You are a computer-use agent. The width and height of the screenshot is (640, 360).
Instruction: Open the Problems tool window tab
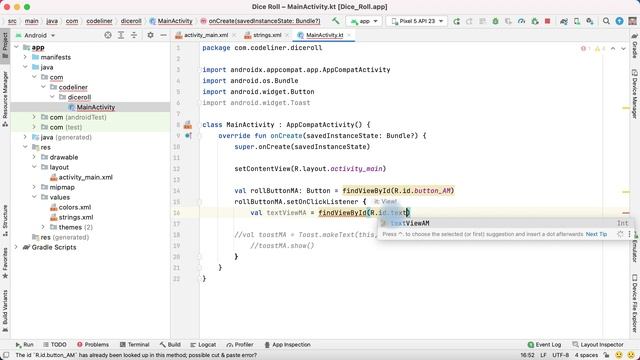93,344
